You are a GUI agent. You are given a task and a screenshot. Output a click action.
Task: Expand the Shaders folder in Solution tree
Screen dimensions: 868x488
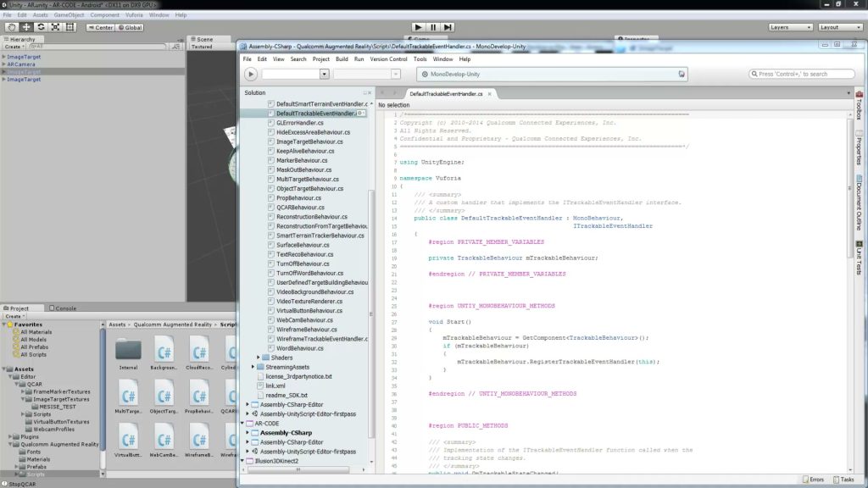point(258,358)
